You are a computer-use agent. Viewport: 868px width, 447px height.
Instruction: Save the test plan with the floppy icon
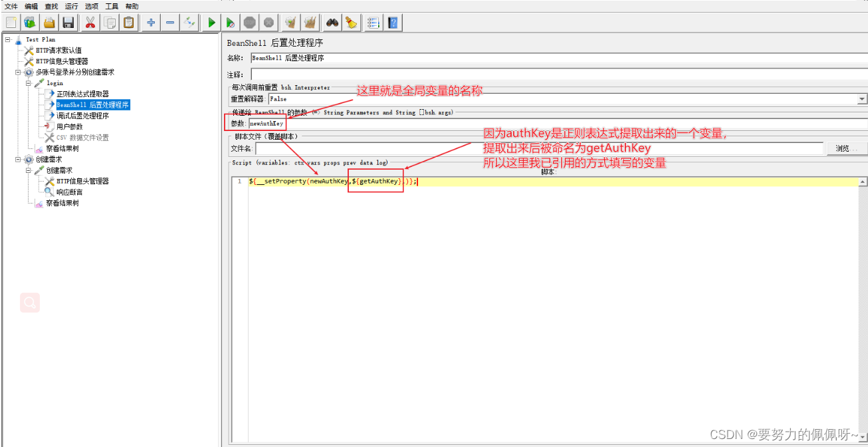click(x=68, y=23)
